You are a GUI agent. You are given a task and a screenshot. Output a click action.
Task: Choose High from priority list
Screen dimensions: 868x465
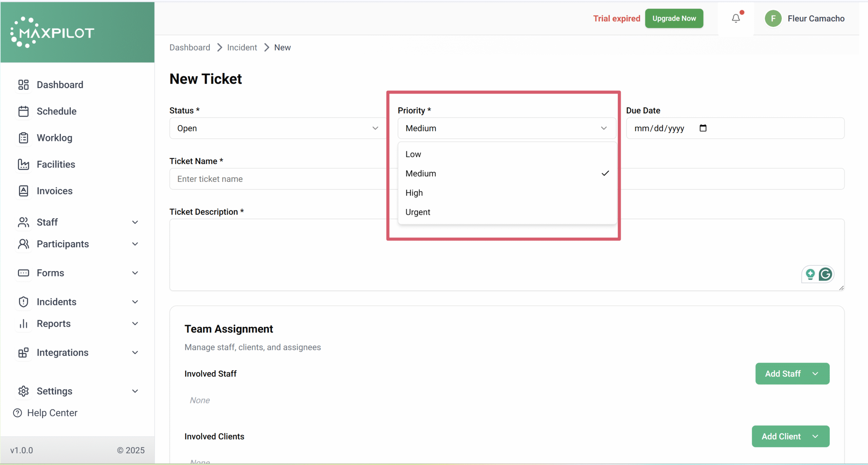[414, 193]
